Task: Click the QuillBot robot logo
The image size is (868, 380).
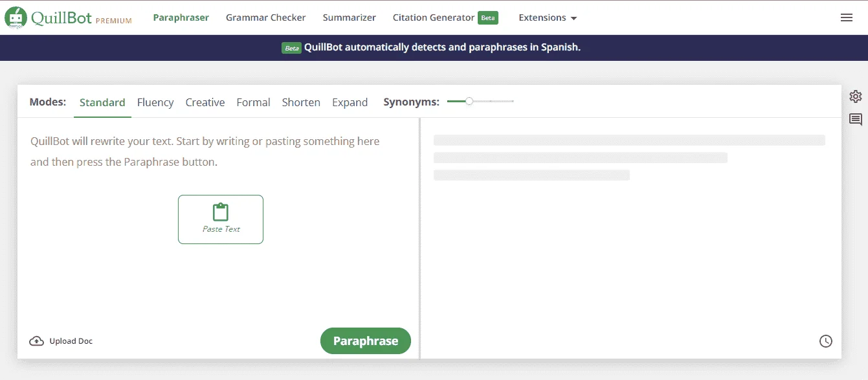Action: 16,18
